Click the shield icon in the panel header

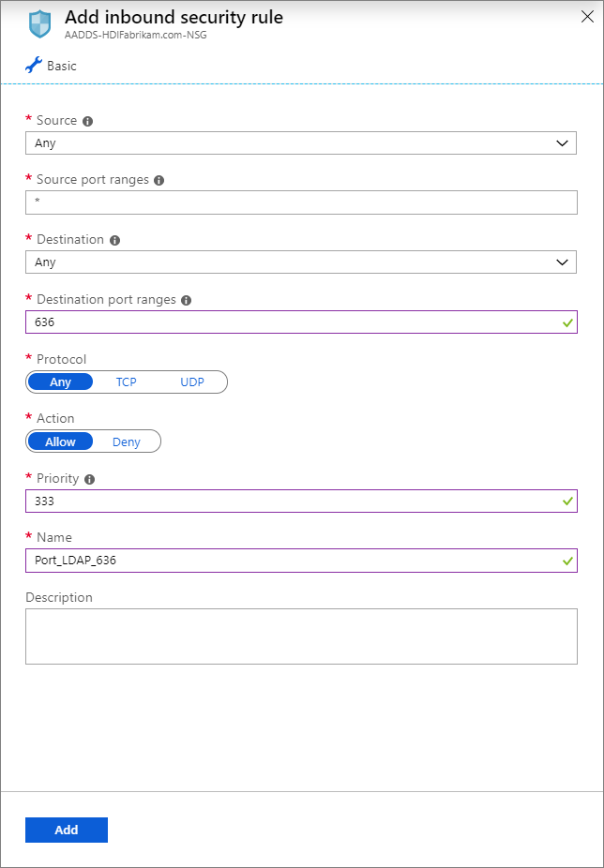click(38, 23)
